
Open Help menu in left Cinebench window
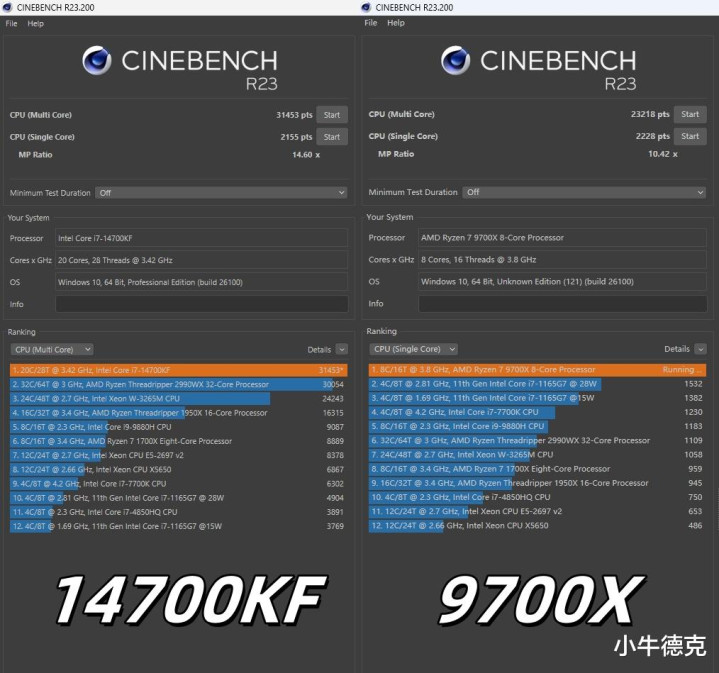[x=35, y=23]
